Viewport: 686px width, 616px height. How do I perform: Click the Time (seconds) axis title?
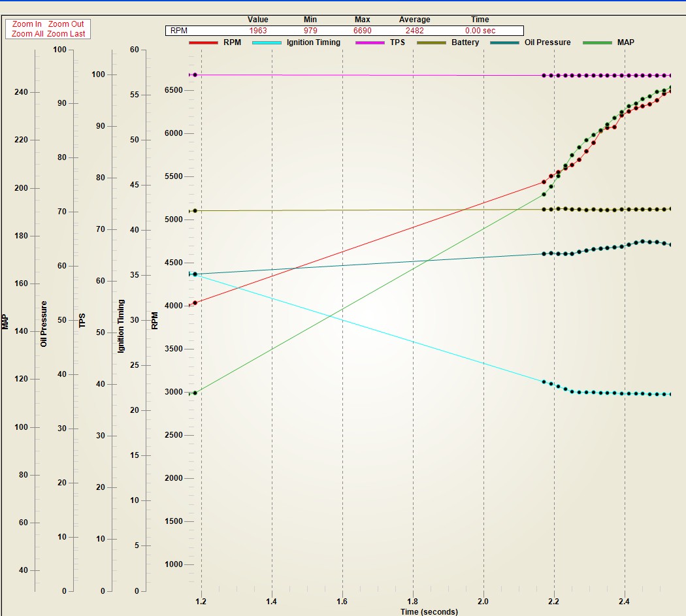429,611
